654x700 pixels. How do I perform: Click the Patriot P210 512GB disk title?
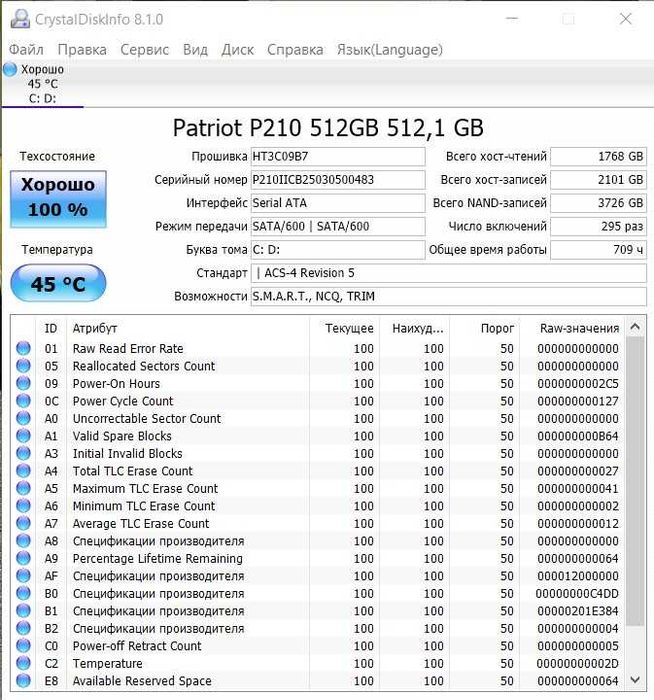point(328,128)
